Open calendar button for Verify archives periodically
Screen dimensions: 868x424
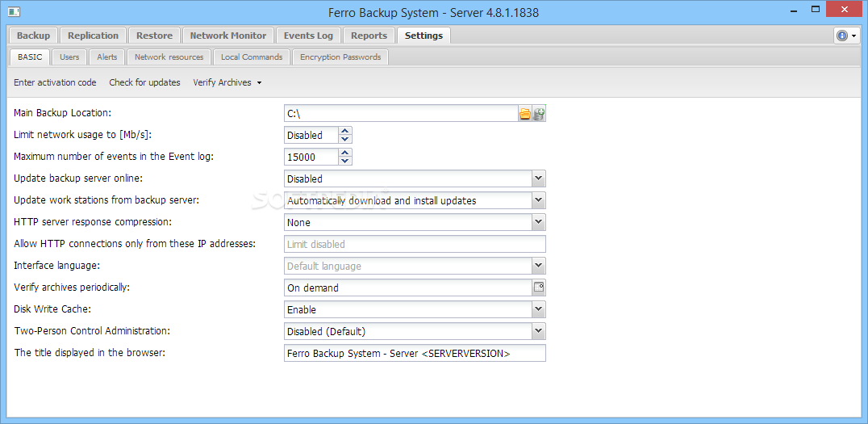(x=539, y=288)
